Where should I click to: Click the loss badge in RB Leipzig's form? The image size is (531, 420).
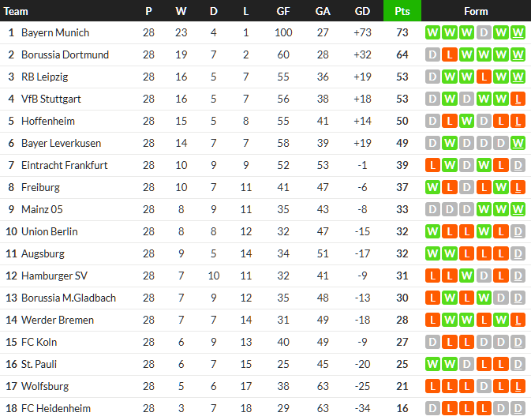[x=484, y=77]
